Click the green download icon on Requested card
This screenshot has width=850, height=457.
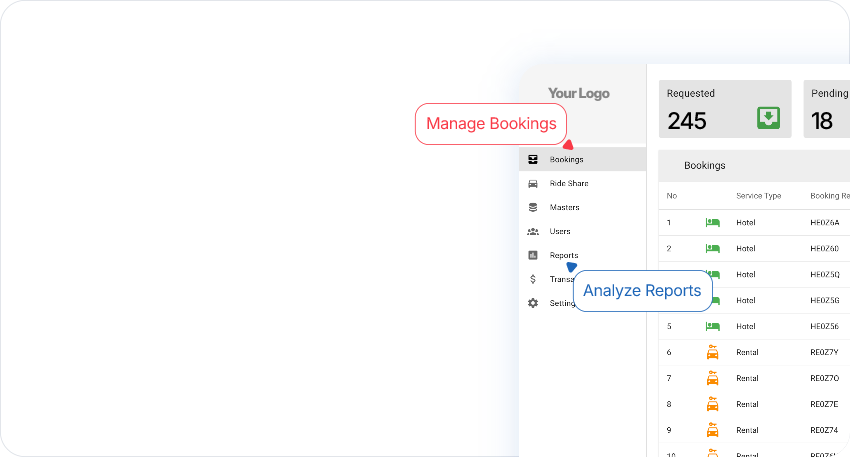click(767, 119)
